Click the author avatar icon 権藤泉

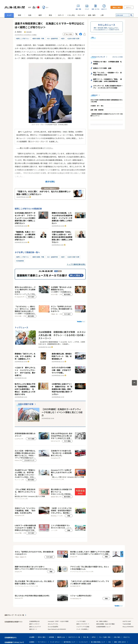click(15, 32)
